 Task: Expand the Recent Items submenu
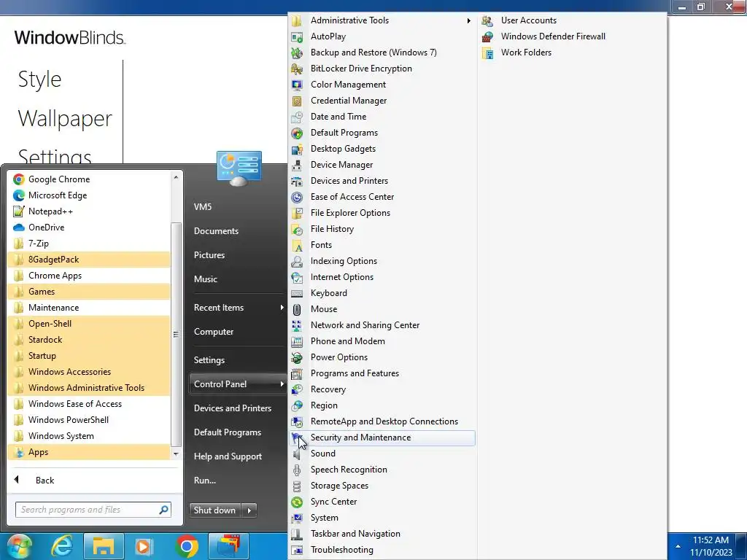tap(239, 308)
